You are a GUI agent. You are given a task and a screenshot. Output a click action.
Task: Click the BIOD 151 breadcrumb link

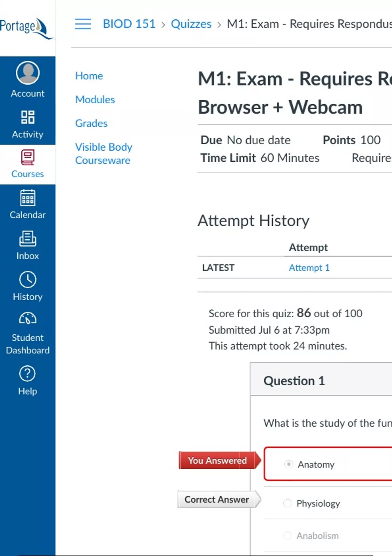point(129,24)
